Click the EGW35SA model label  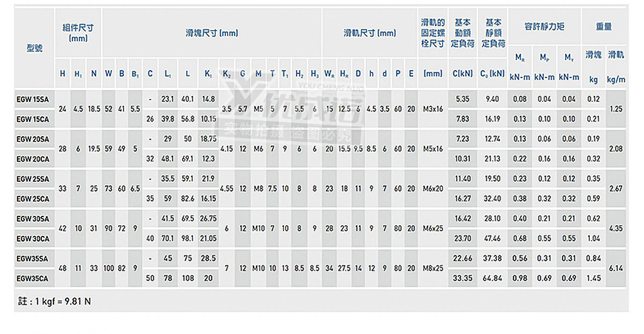pos(33,258)
